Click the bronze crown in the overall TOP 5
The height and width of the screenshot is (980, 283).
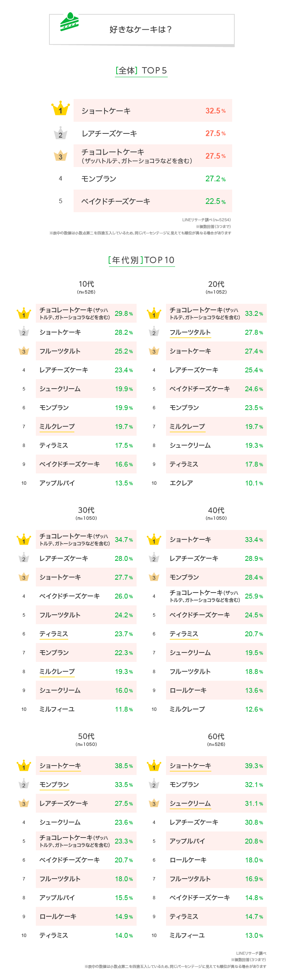click(x=60, y=156)
